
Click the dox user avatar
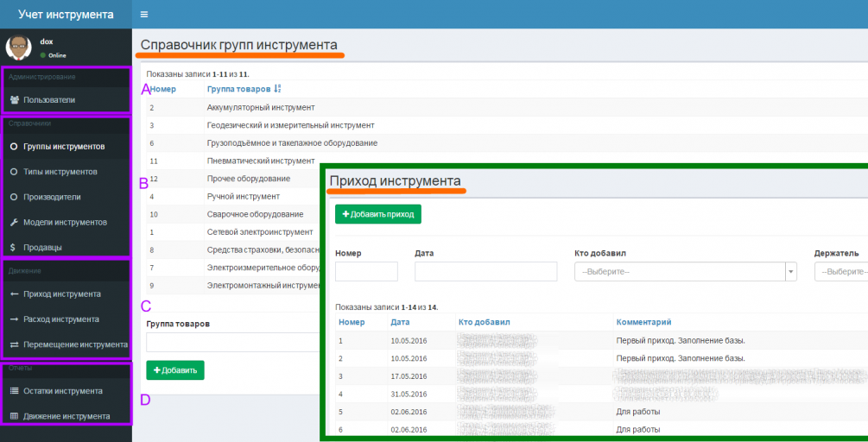(19, 47)
